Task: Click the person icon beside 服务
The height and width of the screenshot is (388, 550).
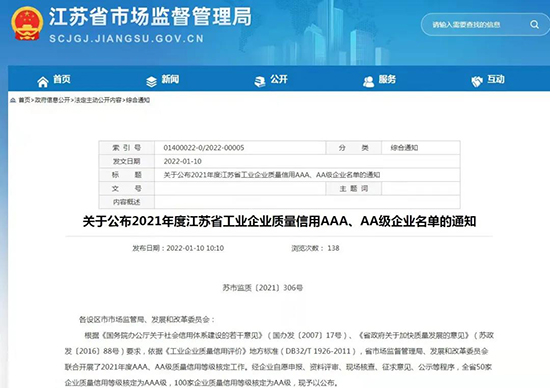Action: 368,82
